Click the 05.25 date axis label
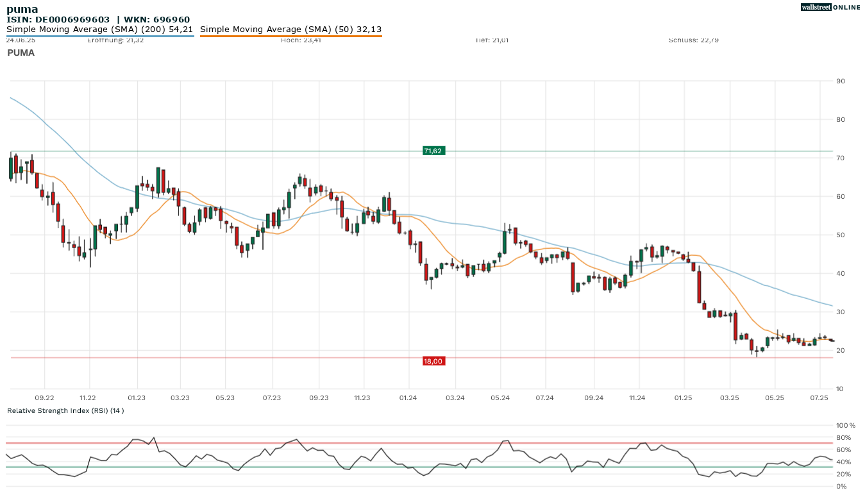 (x=775, y=398)
